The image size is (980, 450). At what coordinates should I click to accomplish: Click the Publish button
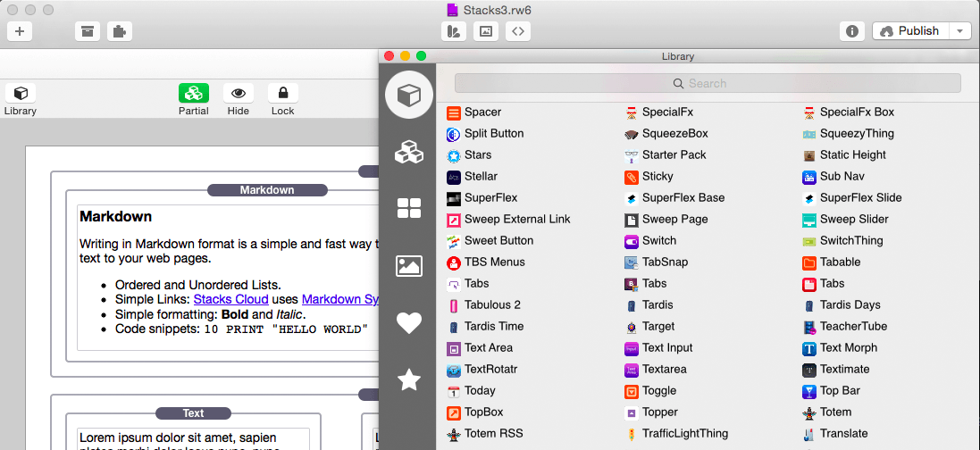(910, 31)
